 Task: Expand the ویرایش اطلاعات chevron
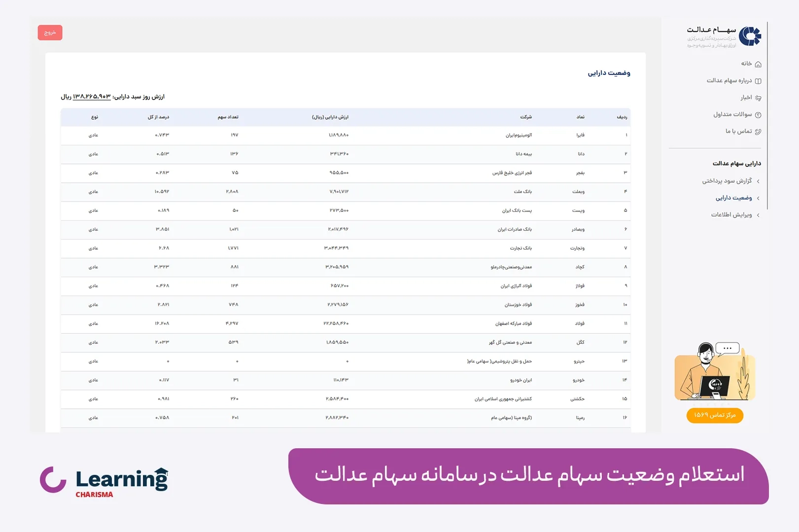(x=758, y=215)
